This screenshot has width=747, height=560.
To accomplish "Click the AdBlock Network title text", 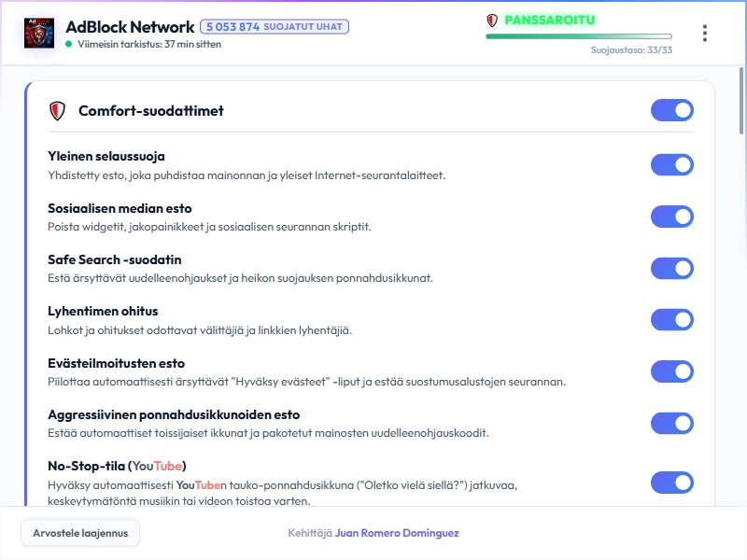I will click(130, 27).
